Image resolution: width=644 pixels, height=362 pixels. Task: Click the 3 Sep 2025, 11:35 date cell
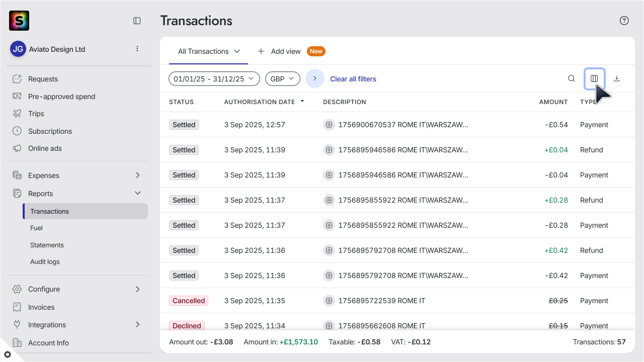point(255,301)
